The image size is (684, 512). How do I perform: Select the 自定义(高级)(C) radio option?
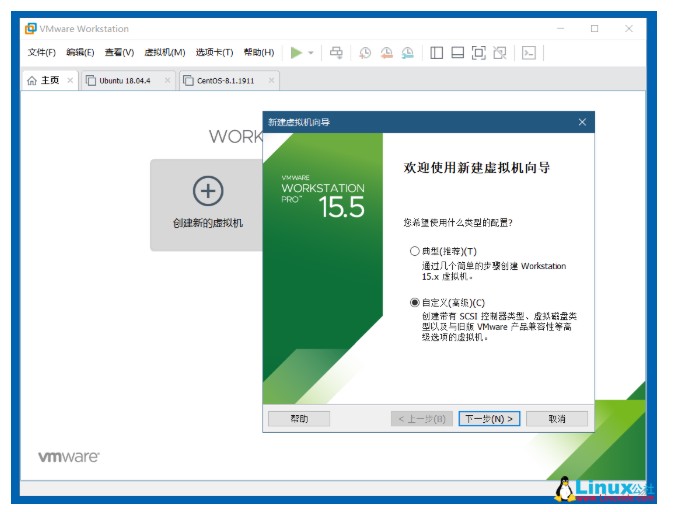pyautogui.click(x=414, y=303)
